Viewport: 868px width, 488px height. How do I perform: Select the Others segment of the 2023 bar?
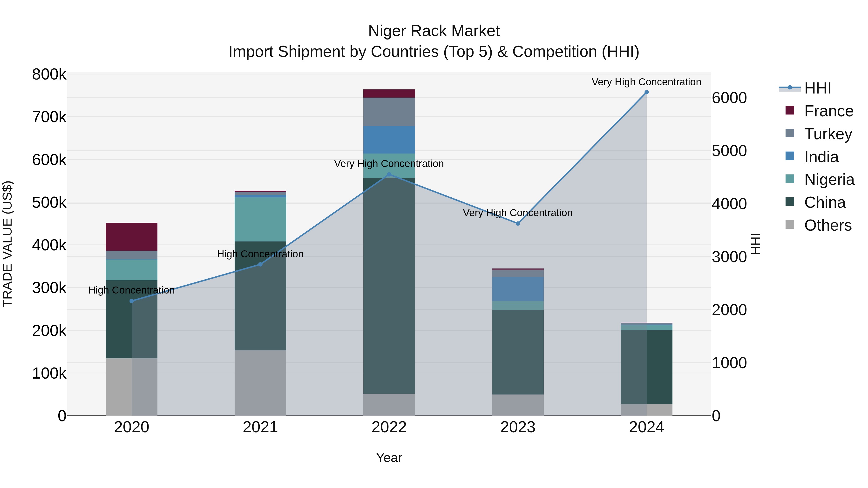click(518, 405)
